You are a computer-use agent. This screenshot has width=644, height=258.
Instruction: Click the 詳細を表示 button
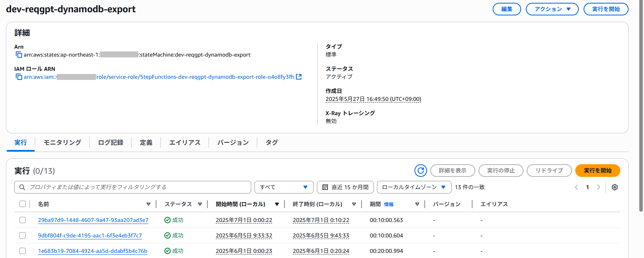[x=453, y=171]
